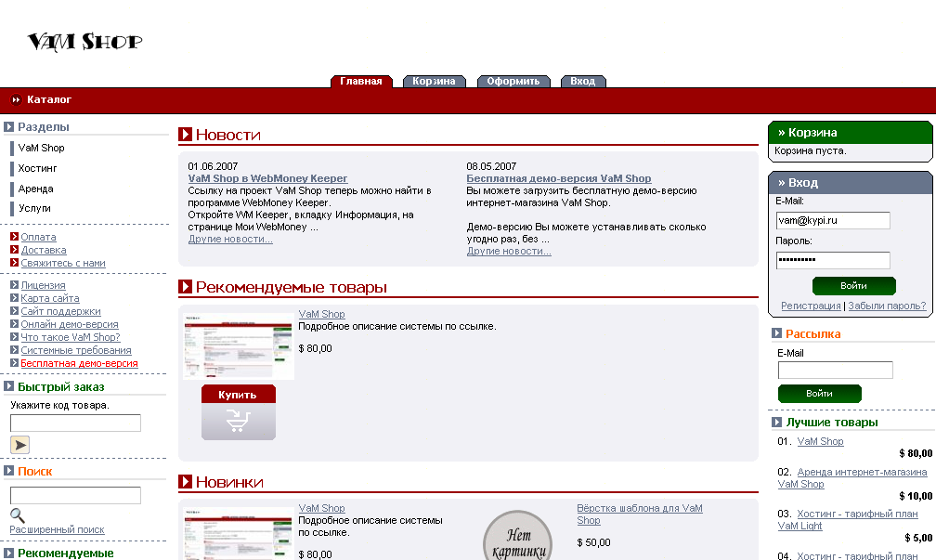Open the Регистрация link
Image resolution: width=936 pixels, height=560 pixels.
(811, 306)
